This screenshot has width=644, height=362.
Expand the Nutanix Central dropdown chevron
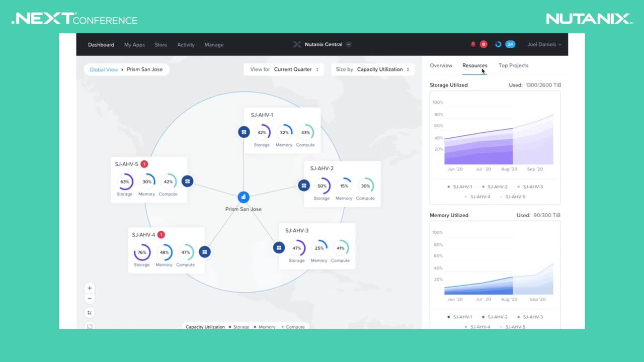coord(349,44)
